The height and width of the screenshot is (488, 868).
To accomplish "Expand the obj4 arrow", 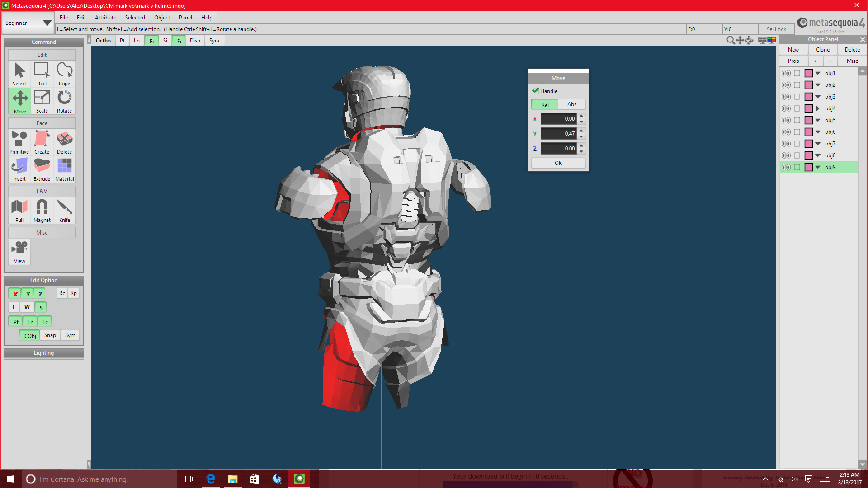I will point(818,108).
